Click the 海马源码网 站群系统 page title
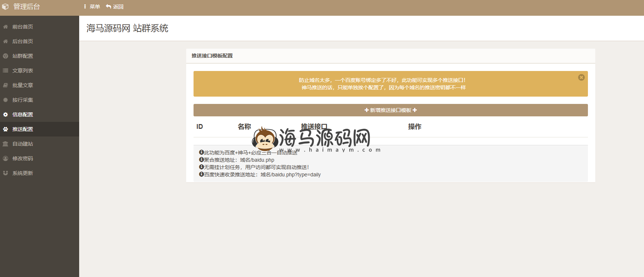Image resolution: width=644 pixels, height=277 pixels. [127, 28]
